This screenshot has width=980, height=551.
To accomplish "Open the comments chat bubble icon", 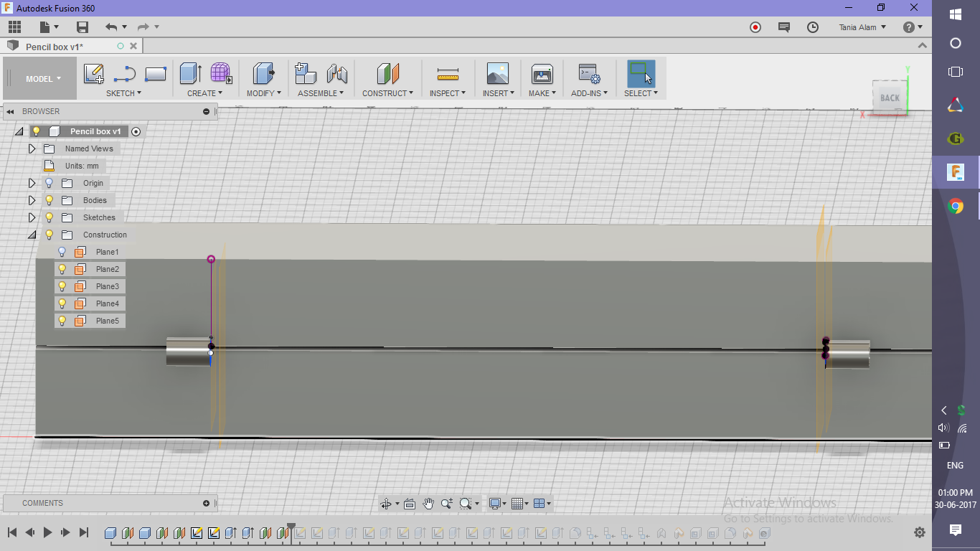I will [784, 27].
